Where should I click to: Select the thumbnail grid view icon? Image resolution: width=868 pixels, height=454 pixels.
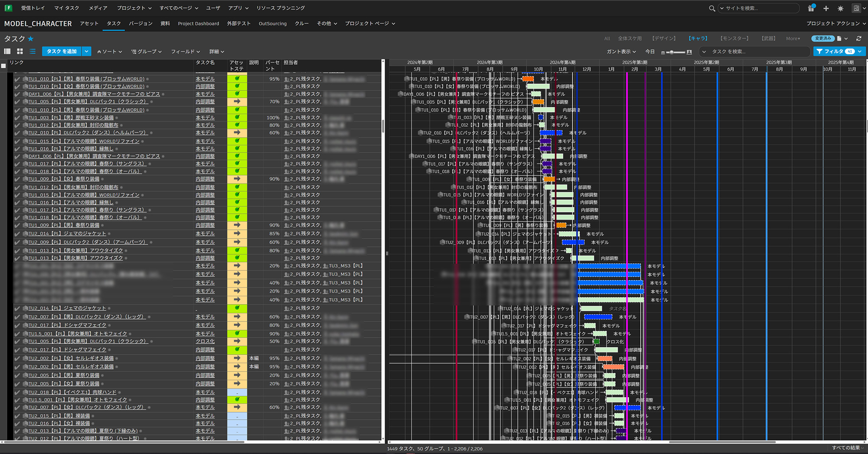[x=20, y=51]
